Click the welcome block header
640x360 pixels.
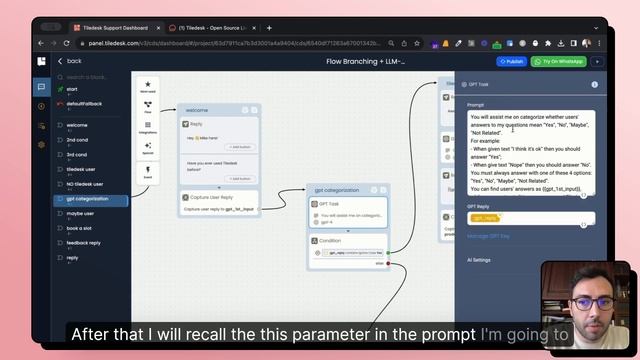click(x=219, y=110)
